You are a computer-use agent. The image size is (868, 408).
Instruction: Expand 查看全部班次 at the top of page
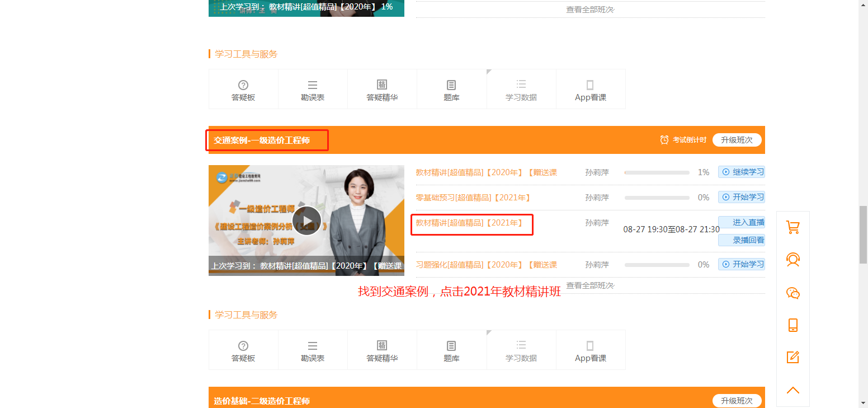pyautogui.click(x=590, y=10)
